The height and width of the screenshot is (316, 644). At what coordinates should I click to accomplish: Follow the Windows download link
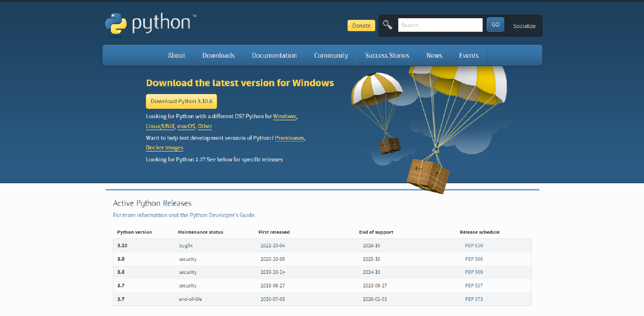click(x=285, y=117)
